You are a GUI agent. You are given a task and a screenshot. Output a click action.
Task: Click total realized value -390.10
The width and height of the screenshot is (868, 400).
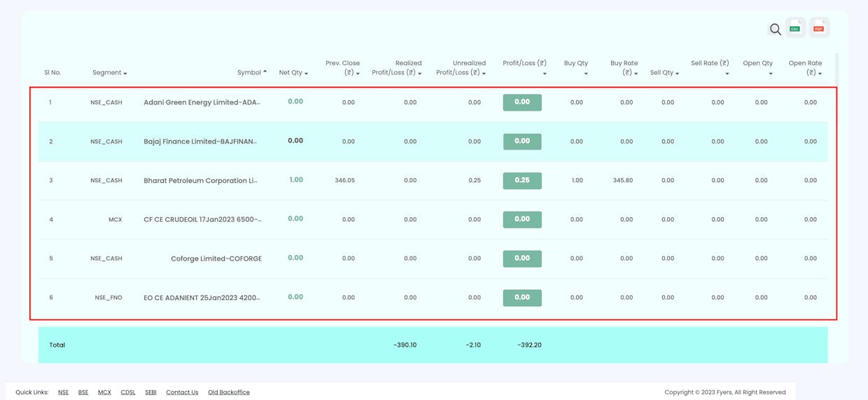pyautogui.click(x=405, y=345)
